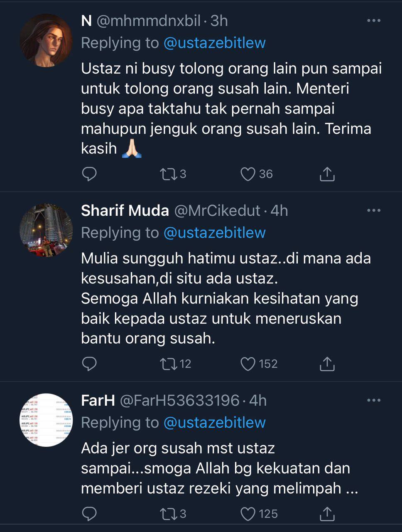Open more options on FarH's tweet

tap(374, 401)
